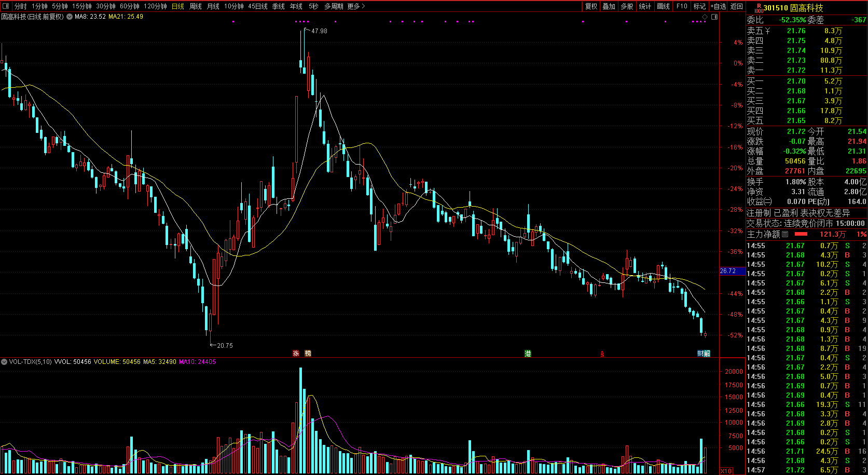
Task: Click the R 1000 badge beside the stock code
Action: pos(759,8)
